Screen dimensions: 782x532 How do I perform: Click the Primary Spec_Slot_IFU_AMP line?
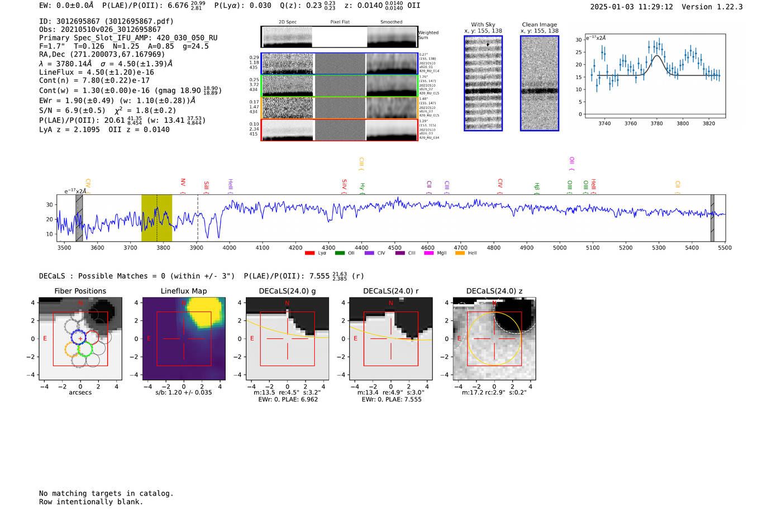tap(128, 38)
